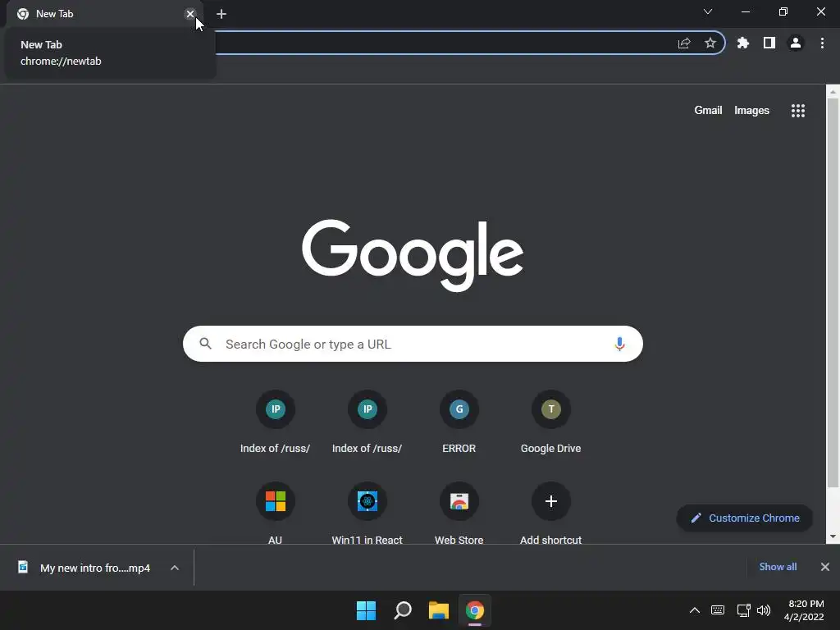The image size is (840, 630).
Task: Click the Google logo
Action: coord(413,255)
